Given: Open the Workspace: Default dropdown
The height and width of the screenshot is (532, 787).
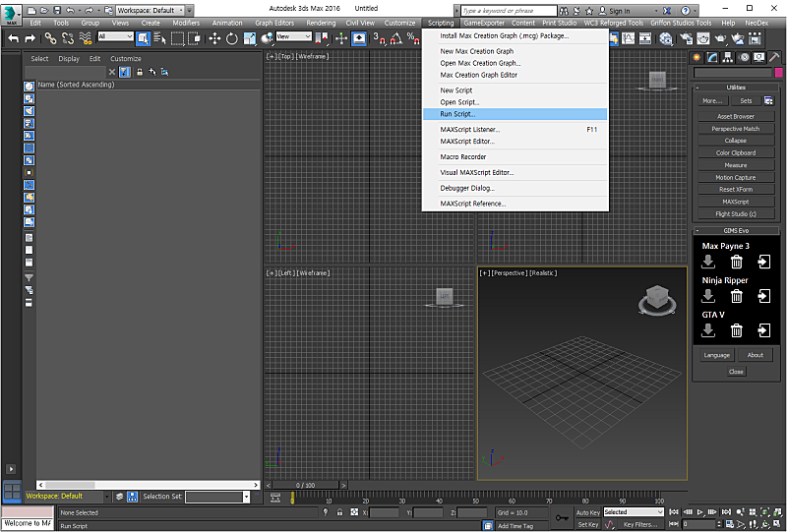Looking at the screenshot, I should click(150, 10).
